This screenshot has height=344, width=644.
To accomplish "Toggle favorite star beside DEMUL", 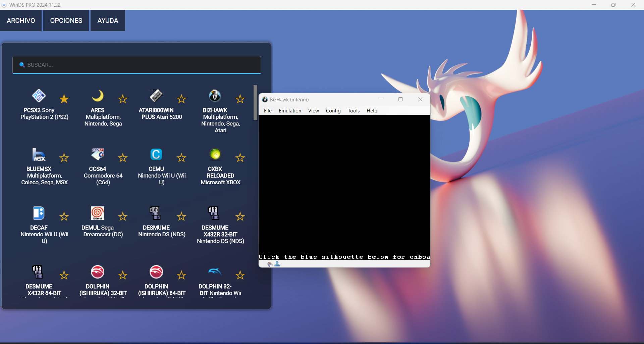I will [x=123, y=216].
